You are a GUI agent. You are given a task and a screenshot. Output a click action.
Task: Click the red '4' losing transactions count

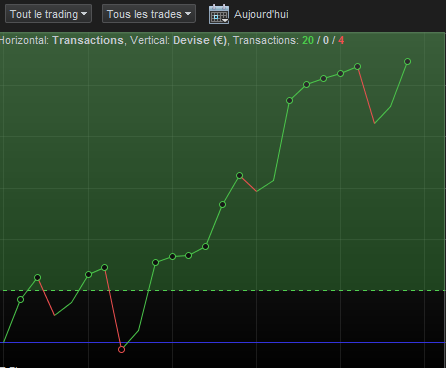341,40
